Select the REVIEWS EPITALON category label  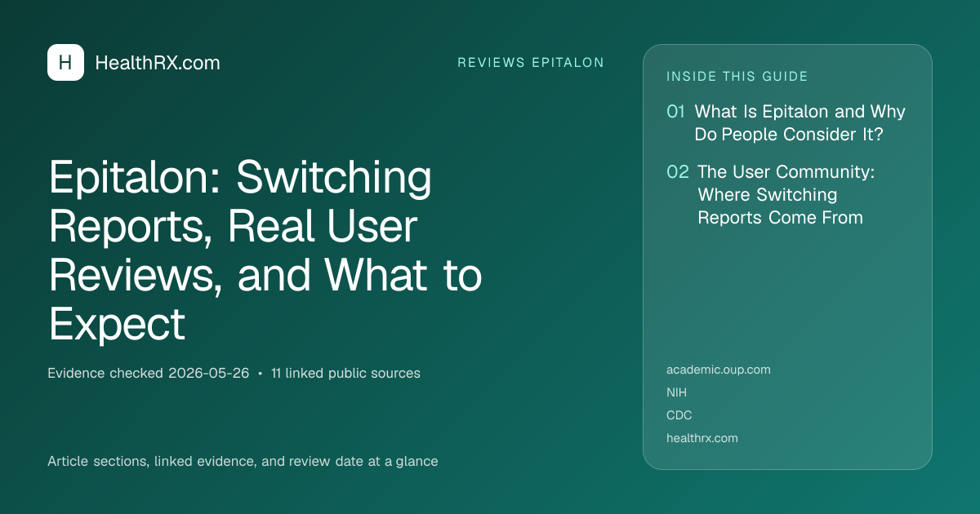click(x=531, y=63)
